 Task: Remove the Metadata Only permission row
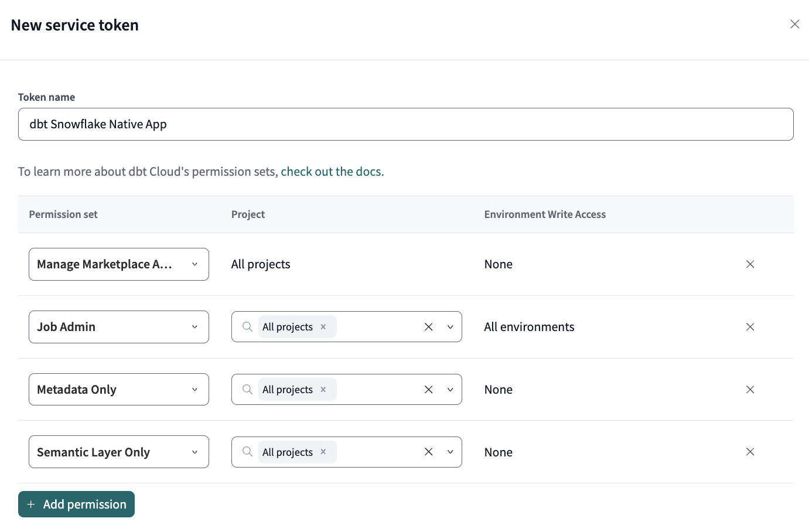coord(750,389)
